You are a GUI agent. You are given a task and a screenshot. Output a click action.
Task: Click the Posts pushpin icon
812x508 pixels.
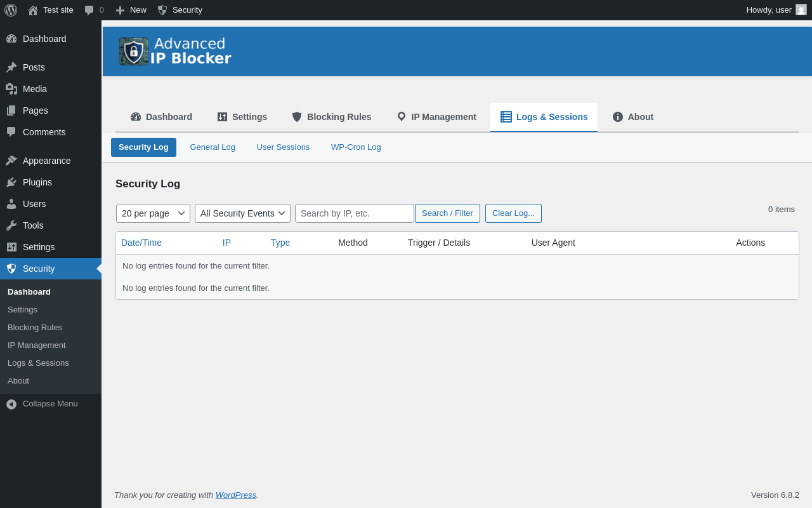(11, 67)
